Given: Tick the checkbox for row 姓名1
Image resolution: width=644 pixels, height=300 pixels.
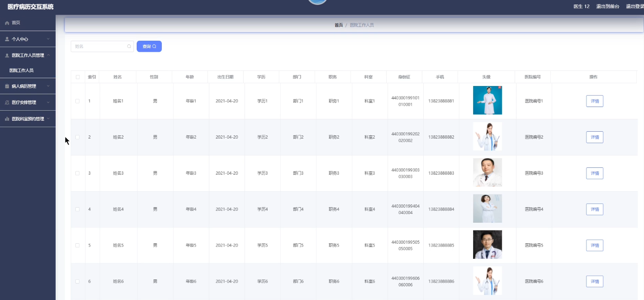Looking at the screenshot, I should [x=77, y=101].
